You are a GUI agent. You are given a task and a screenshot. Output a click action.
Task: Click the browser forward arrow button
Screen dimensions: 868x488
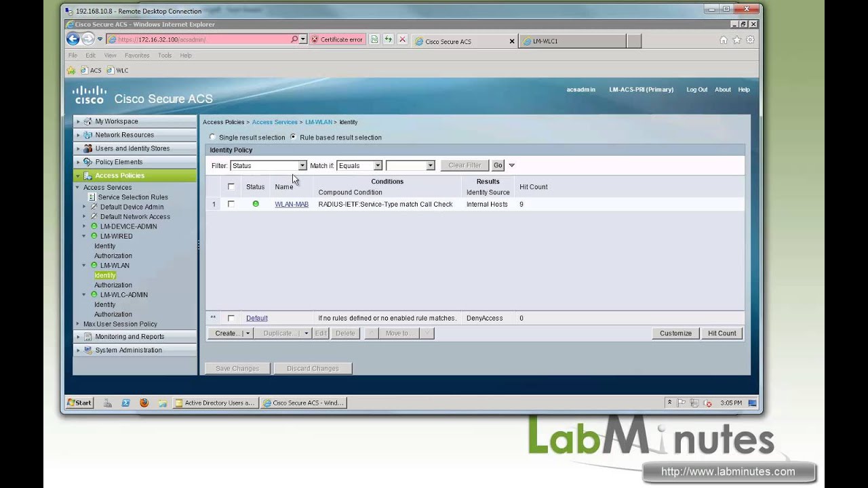(x=88, y=39)
